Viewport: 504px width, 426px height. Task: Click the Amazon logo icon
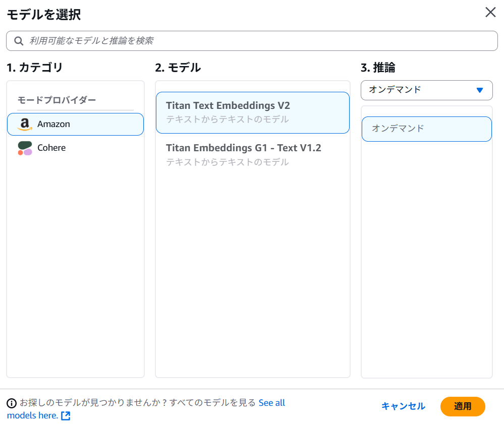coord(25,124)
